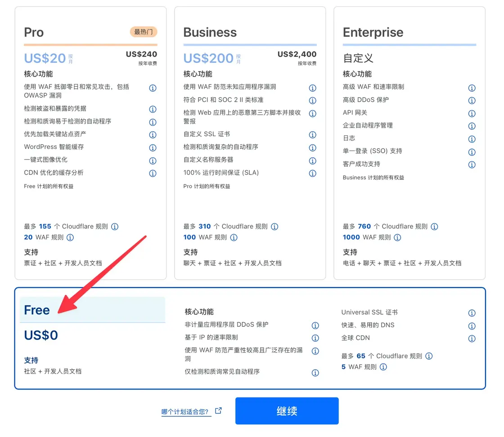Show info for 检测和质询复杂的自动程序
The width and height of the screenshot is (504, 437).
pos(312,148)
